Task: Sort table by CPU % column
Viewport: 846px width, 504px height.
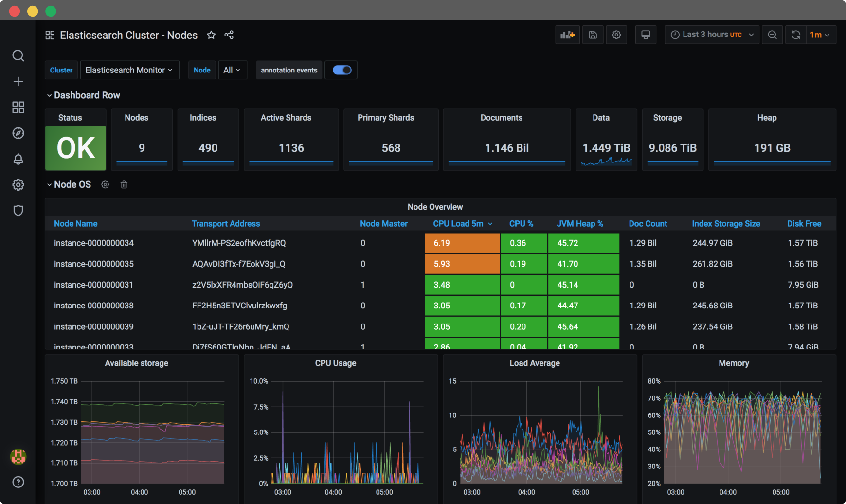Action: [521, 224]
